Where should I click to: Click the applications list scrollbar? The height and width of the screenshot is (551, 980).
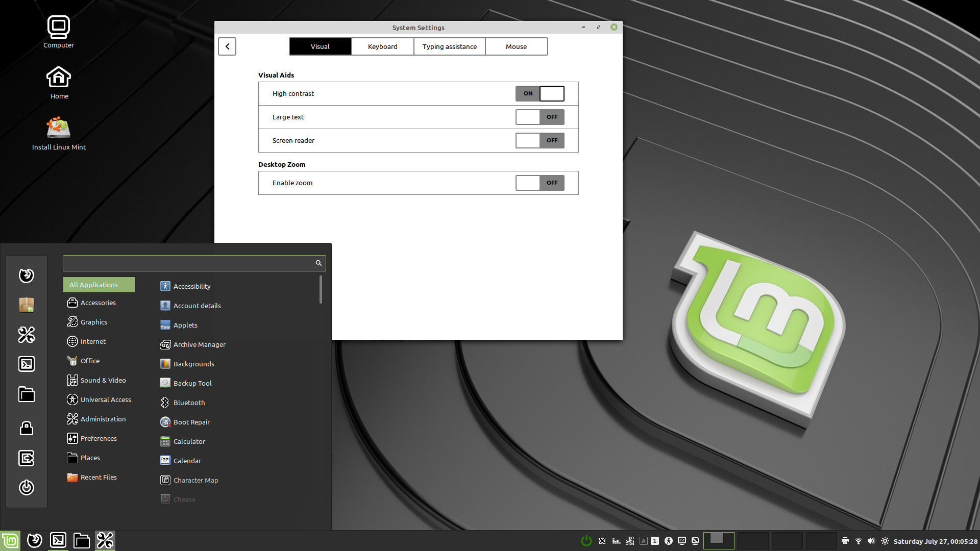(321, 289)
